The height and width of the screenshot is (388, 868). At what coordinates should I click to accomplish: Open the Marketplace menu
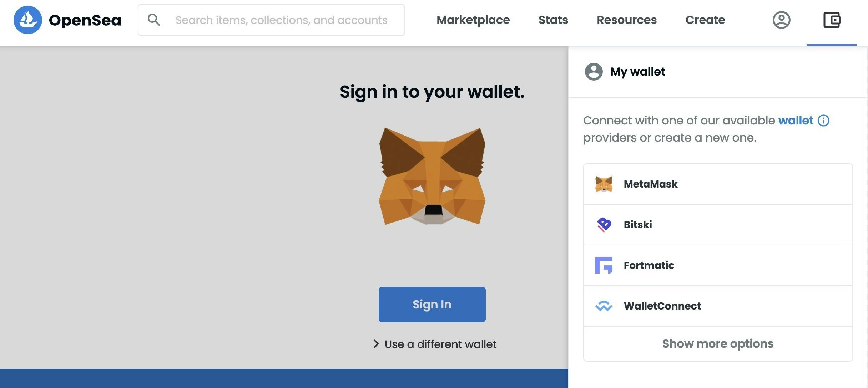pos(473,20)
